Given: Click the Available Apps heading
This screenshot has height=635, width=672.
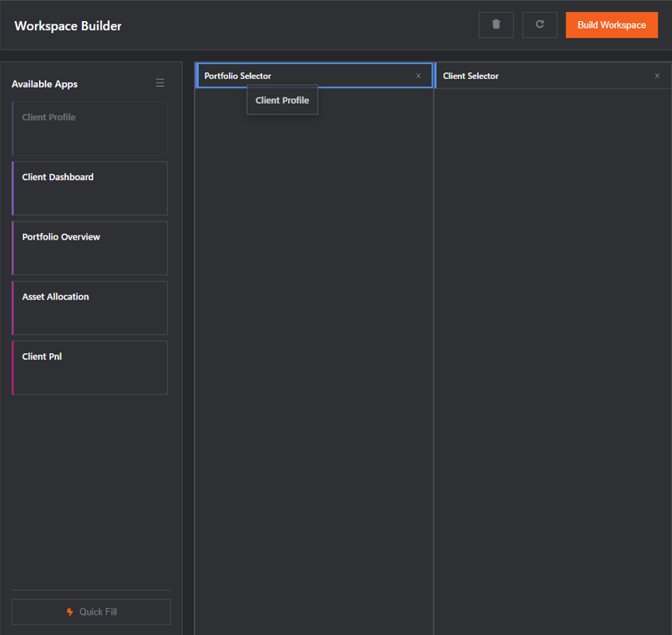Looking at the screenshot, I should (45, 84).
